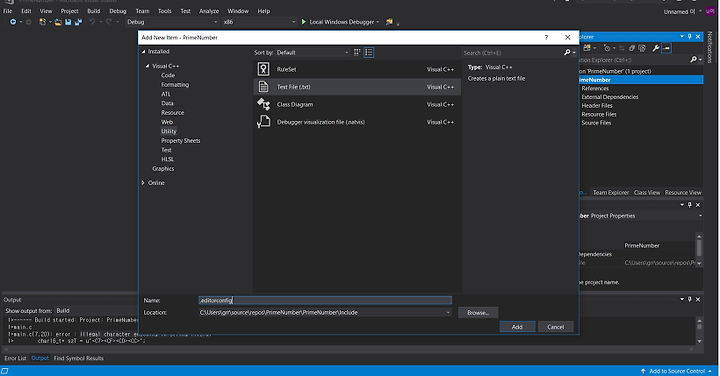Click the Name input field
This screenshot has height=376, width=720.
point(325,300)
